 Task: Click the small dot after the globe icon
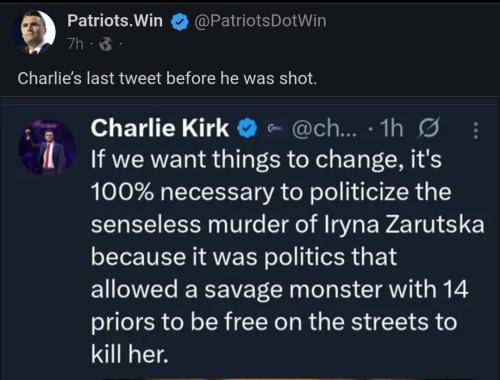(x=121, y=44)
